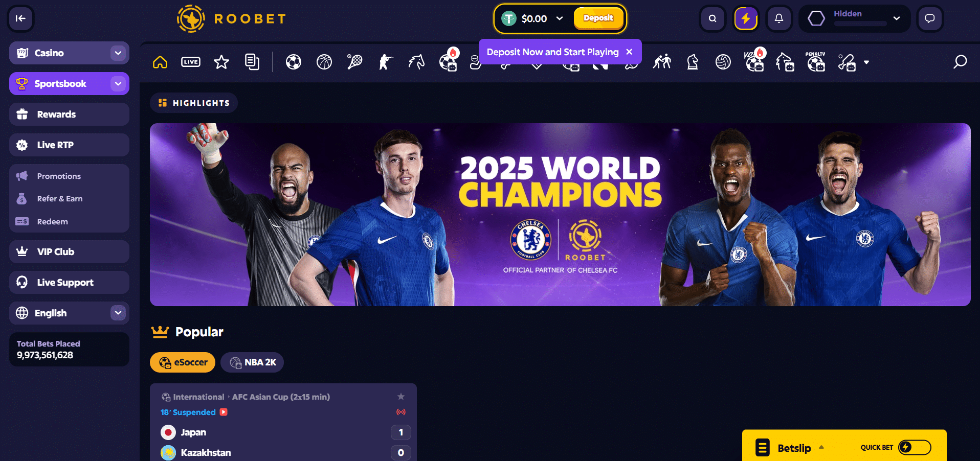Show LIVE events icon
The width and height of the screenshot is (980, 461).
coord(191,62)
